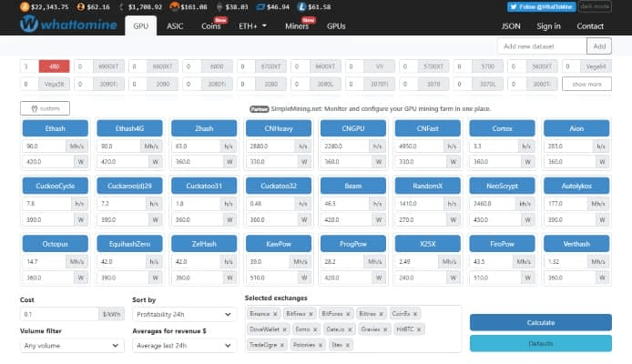Remove Stex exchange tag
632x364 pixels.
[348, 345]
